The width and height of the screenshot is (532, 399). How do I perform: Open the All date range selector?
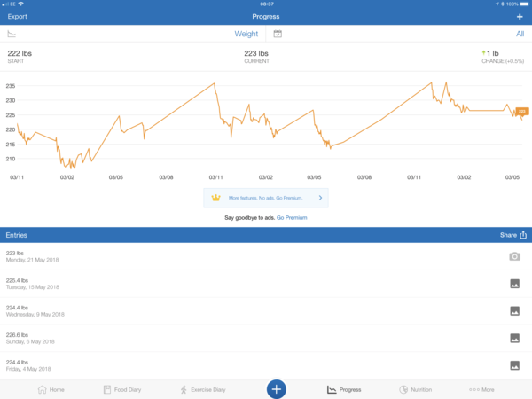520,34
